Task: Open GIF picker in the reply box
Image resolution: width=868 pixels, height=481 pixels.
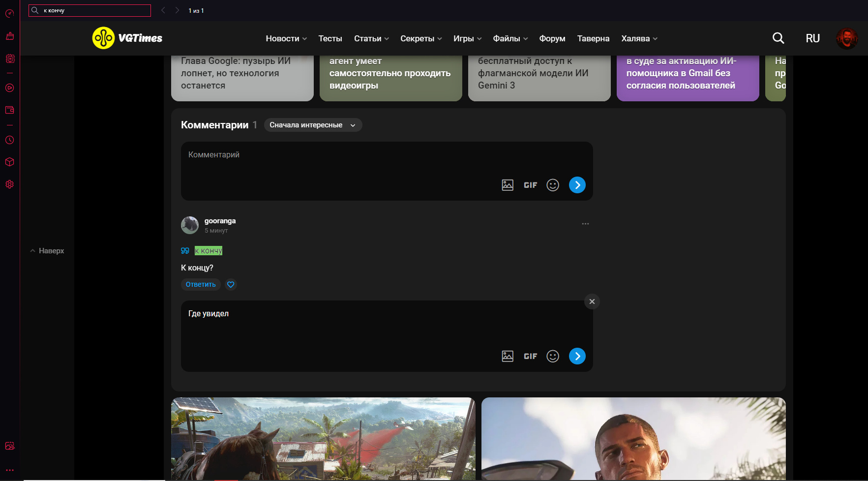Action: [530, 356]
